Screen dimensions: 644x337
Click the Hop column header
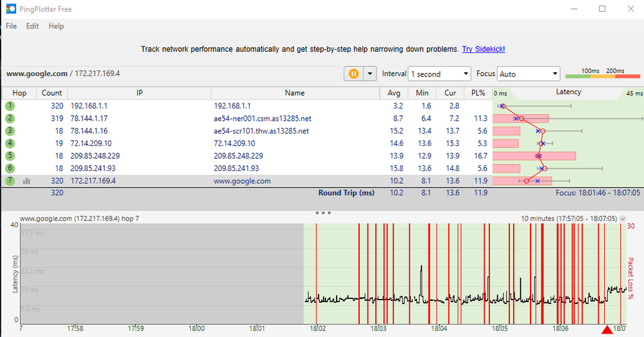[19, 93]
